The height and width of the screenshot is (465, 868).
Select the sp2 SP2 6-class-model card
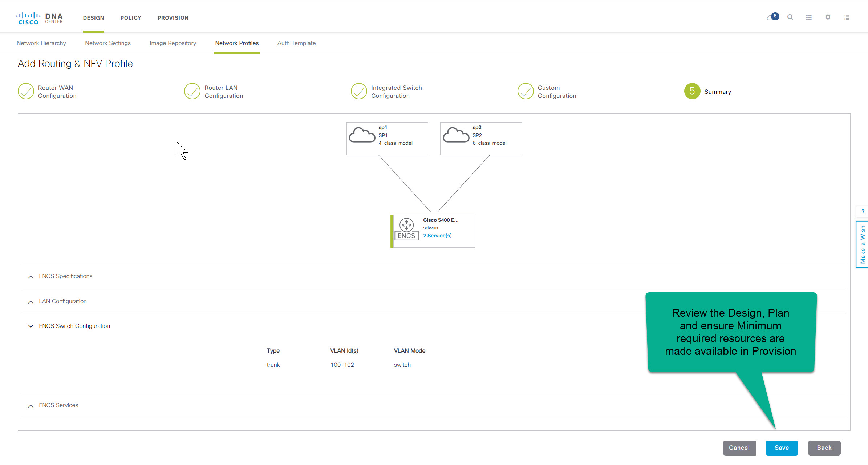click(481, 139)
